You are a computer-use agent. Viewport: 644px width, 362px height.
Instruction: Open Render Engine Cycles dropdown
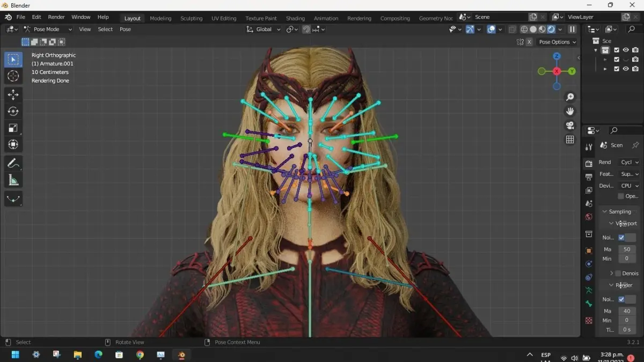(630, 162)
